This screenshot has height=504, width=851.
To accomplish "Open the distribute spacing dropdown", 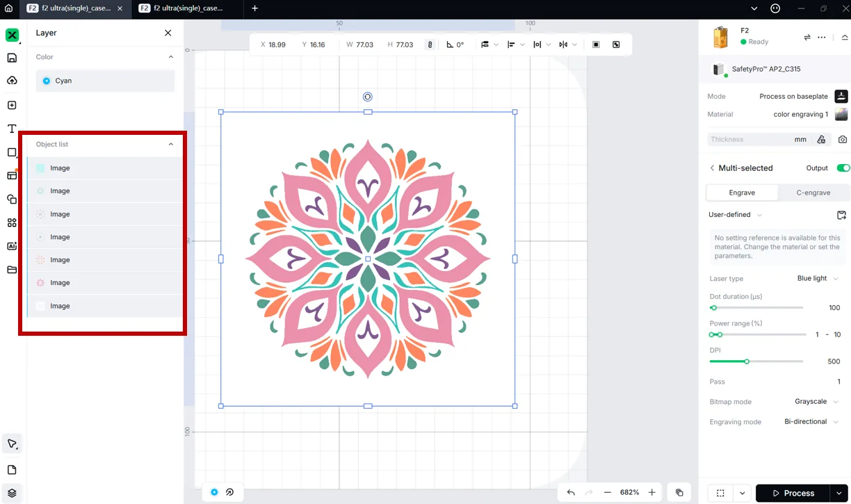I will [x=542, y=44].
